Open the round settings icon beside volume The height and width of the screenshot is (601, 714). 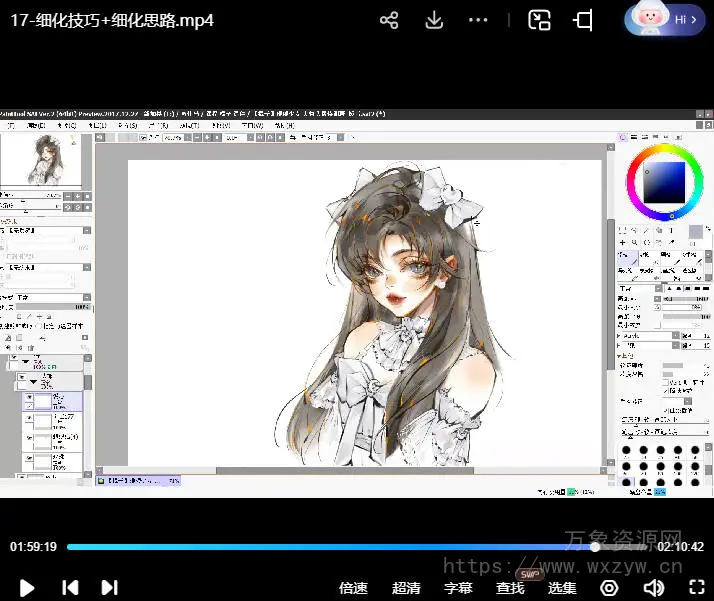609,588
